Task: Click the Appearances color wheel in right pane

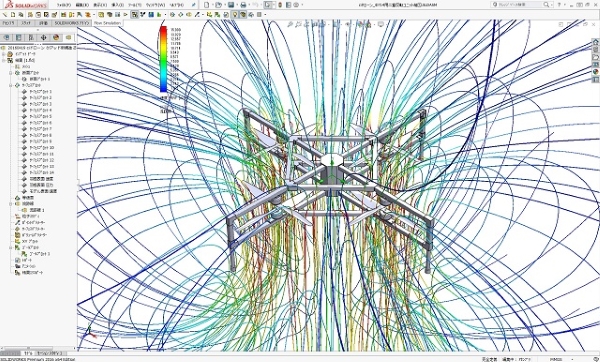Action: tap(595, 72)
